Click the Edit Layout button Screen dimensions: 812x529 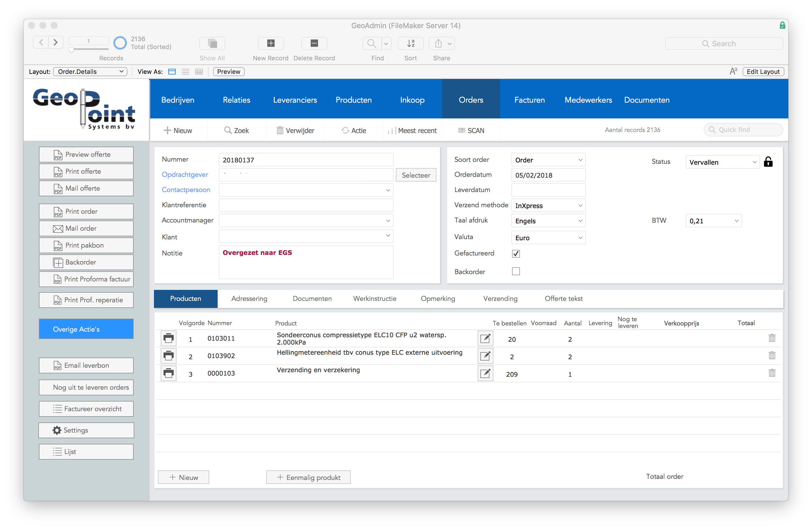763,72
